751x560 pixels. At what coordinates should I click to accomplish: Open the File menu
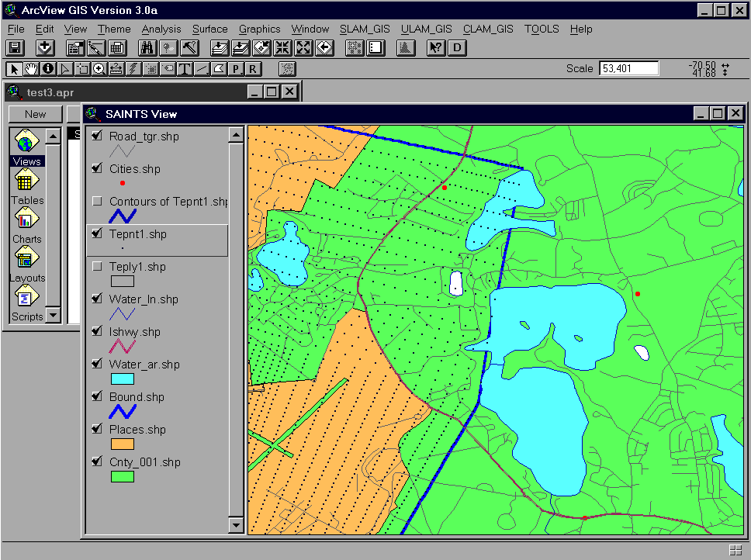click(x=16, y=29)
